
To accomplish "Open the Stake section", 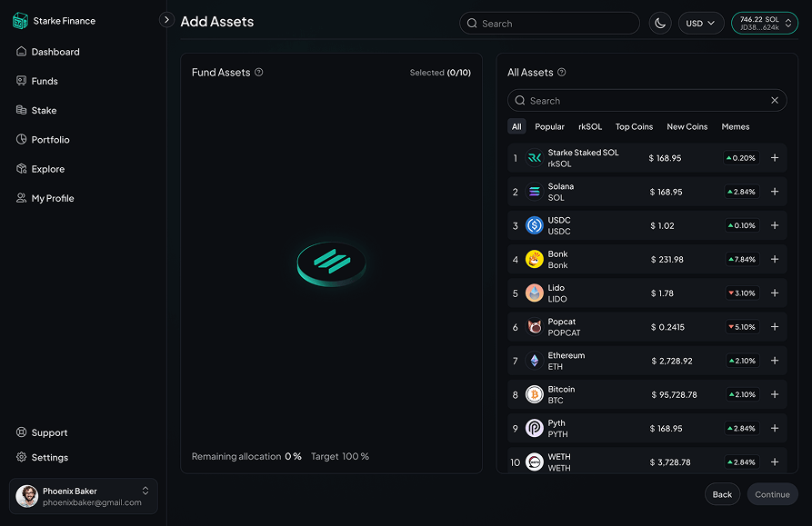I will pyautogui.click(x=36, y=110).
